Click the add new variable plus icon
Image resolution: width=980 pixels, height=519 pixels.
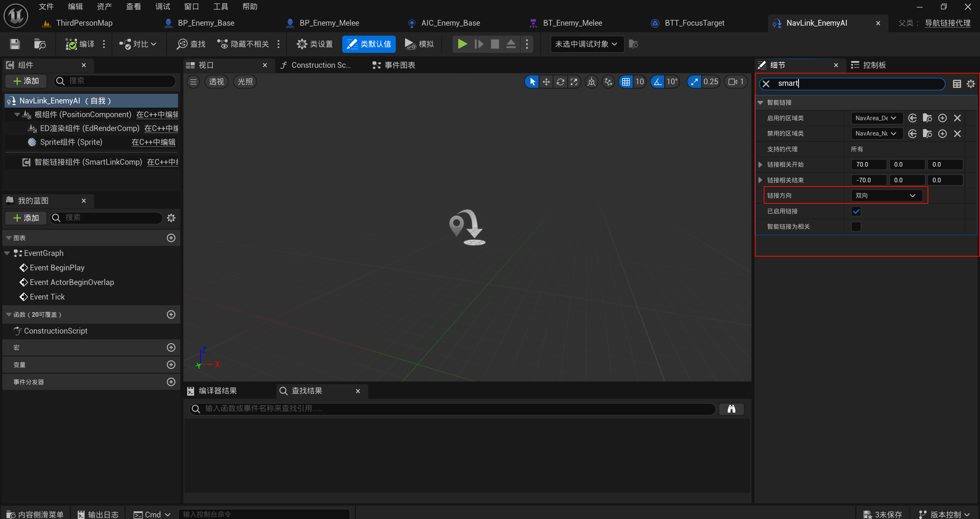(171, 365)
